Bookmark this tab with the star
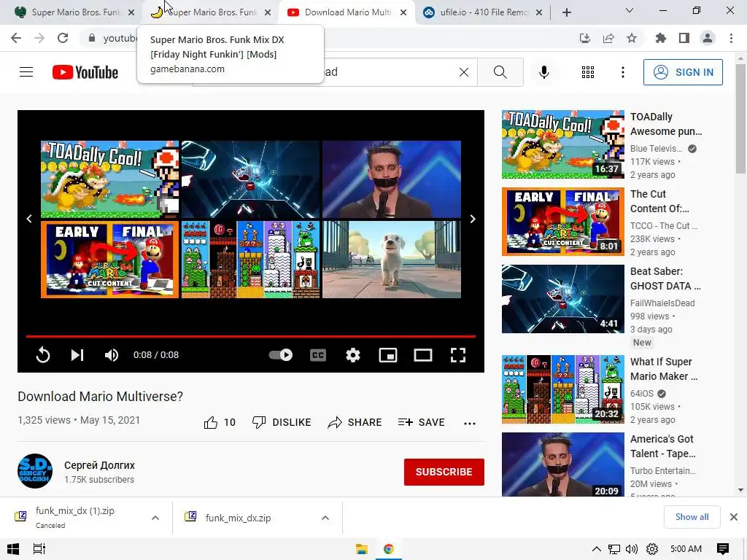Image resolution: width=747 pixels, height=560 pixels. coord(632,38)
